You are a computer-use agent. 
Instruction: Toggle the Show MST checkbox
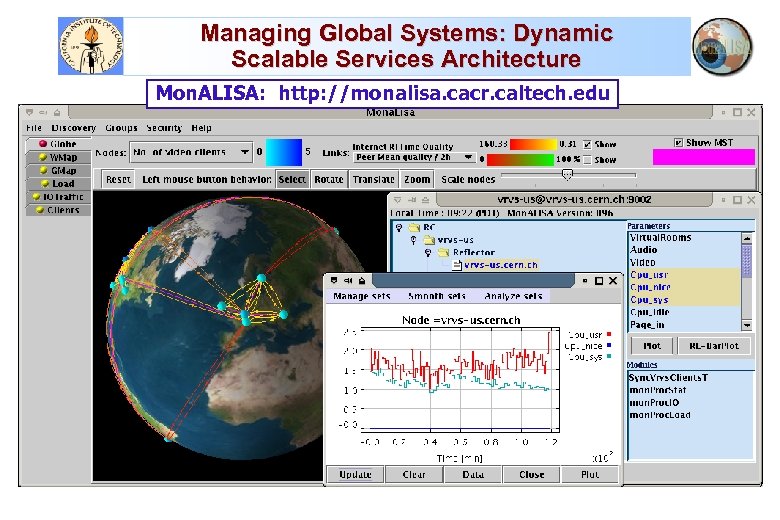coord(678,143)
